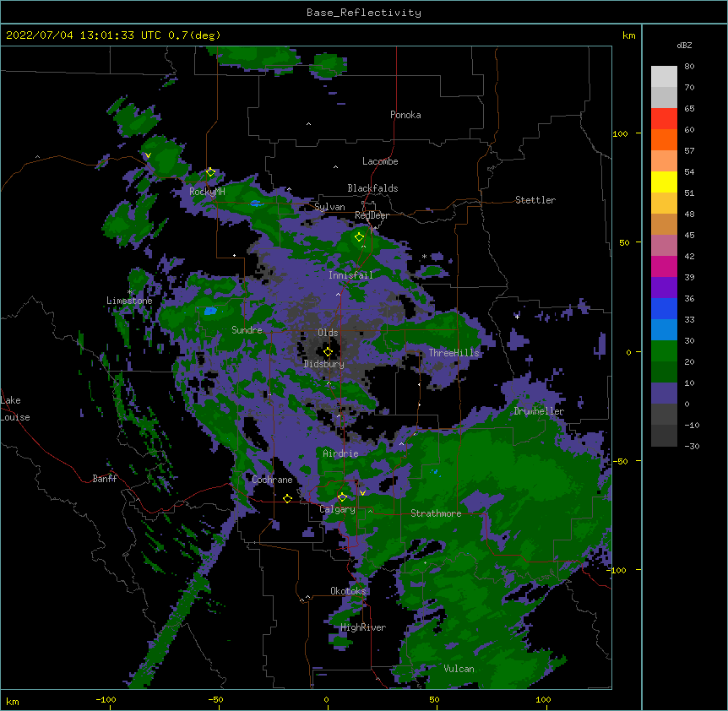This screenshot has height=711, width=728.
Task: Click the 80 value on dBZ scale
Action: tap(689, 67)
